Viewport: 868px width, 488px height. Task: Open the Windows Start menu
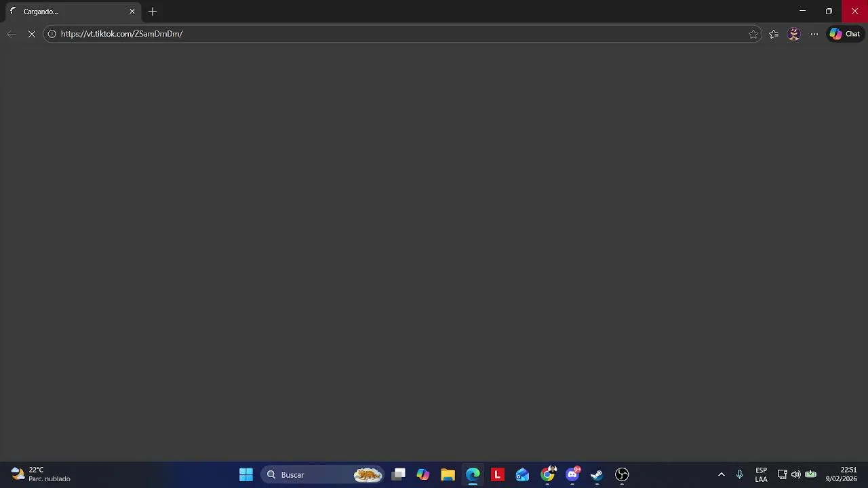246,474
